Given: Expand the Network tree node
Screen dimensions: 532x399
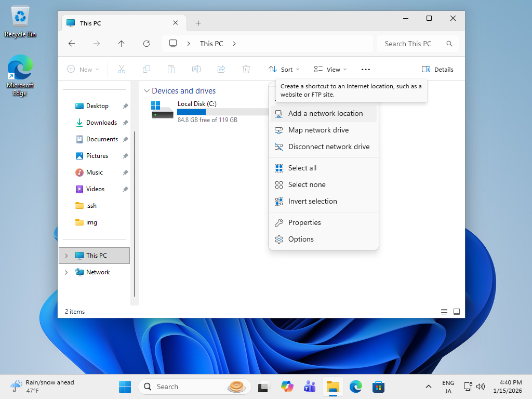Looking at the screenshot, I should 66,272.
